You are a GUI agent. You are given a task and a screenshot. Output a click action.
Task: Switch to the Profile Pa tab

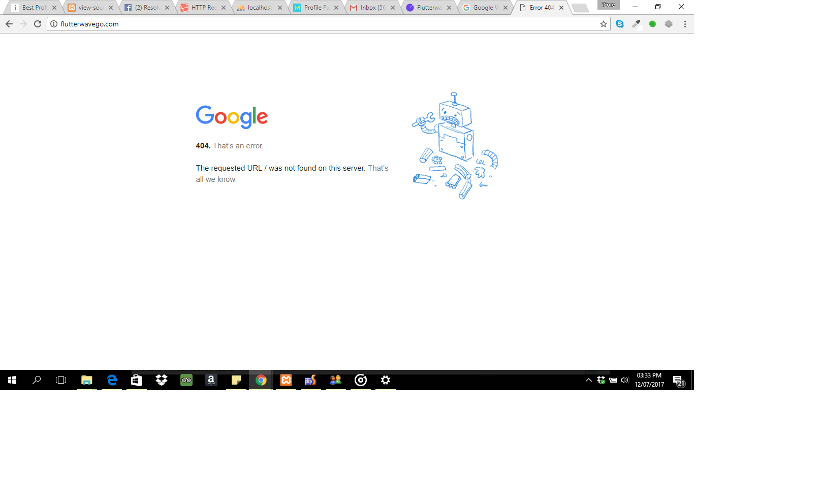tap(315, 8)
